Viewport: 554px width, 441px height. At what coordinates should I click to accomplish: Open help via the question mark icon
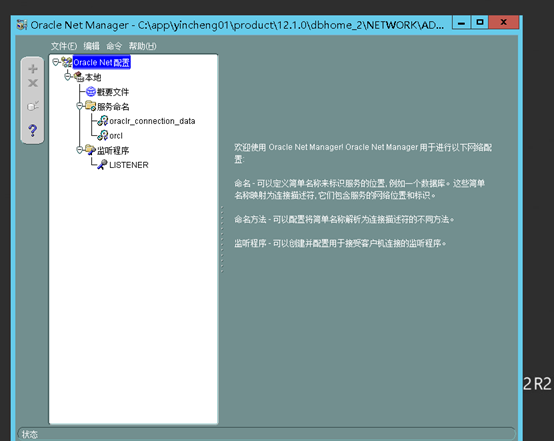pos(33,130)
